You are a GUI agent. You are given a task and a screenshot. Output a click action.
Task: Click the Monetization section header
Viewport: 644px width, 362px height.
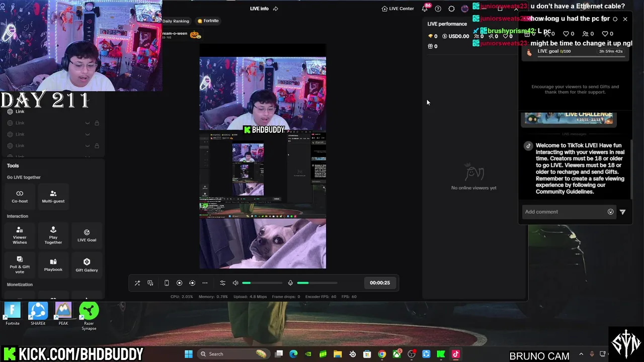tap(20, 285)
